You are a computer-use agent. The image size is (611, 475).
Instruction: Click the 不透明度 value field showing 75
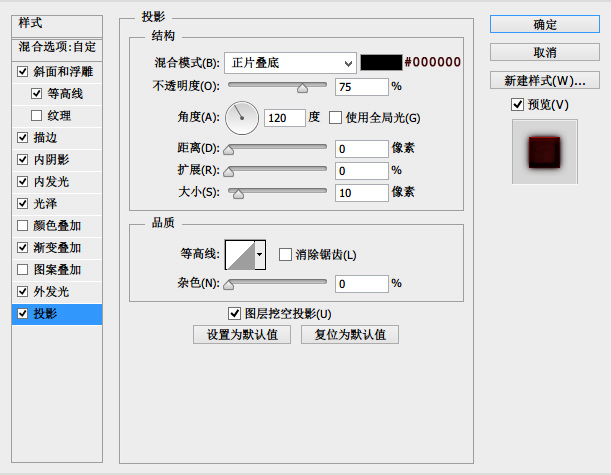click(x=362, y=87)
